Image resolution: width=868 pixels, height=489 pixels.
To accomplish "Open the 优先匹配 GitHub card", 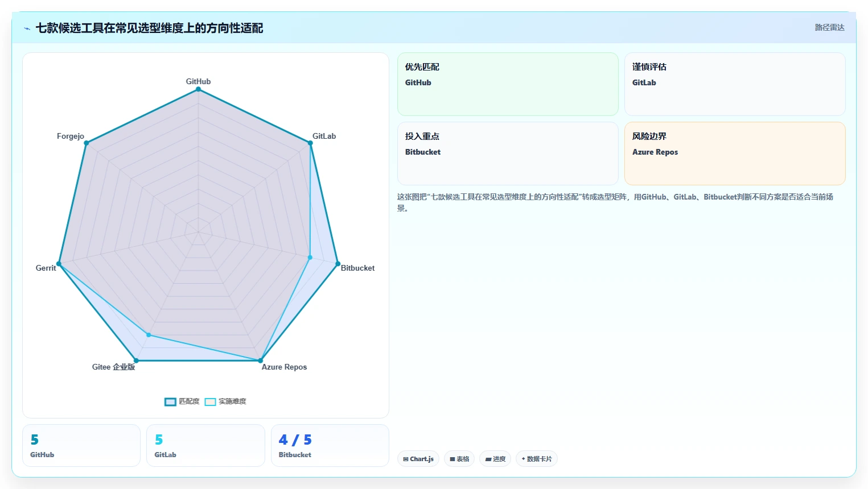I will 508,84.
